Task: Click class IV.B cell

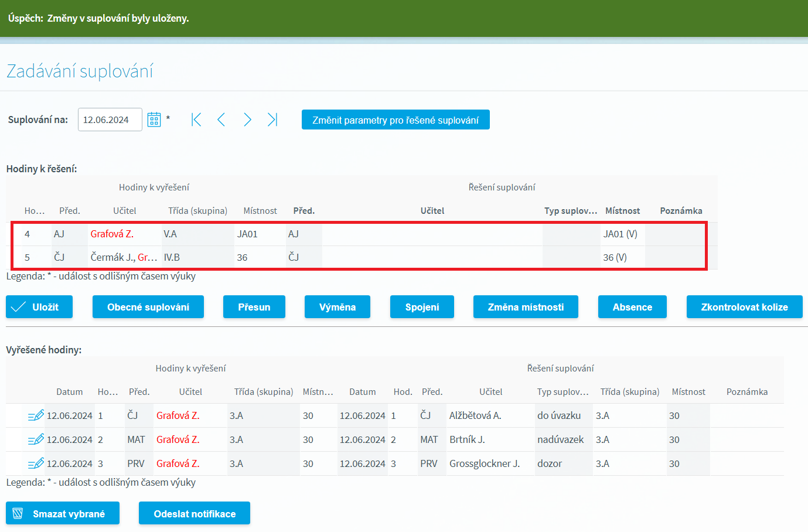Action: (172, 257)
